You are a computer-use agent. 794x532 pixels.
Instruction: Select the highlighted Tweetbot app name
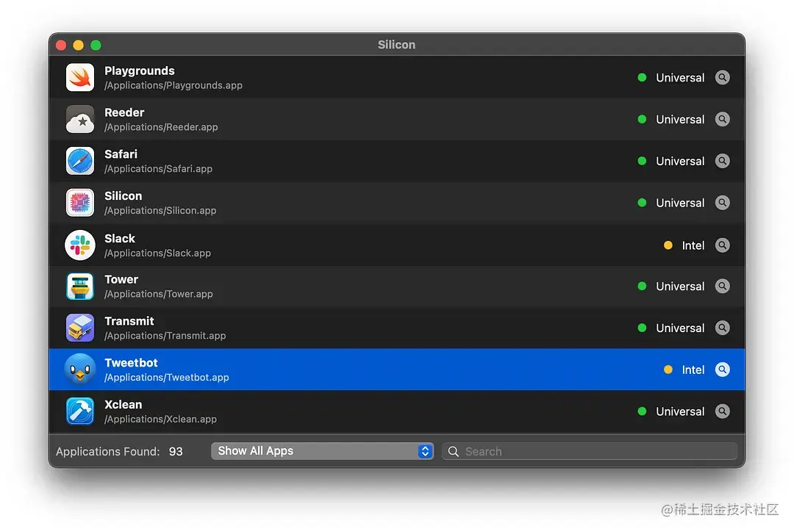pos(131,362)
